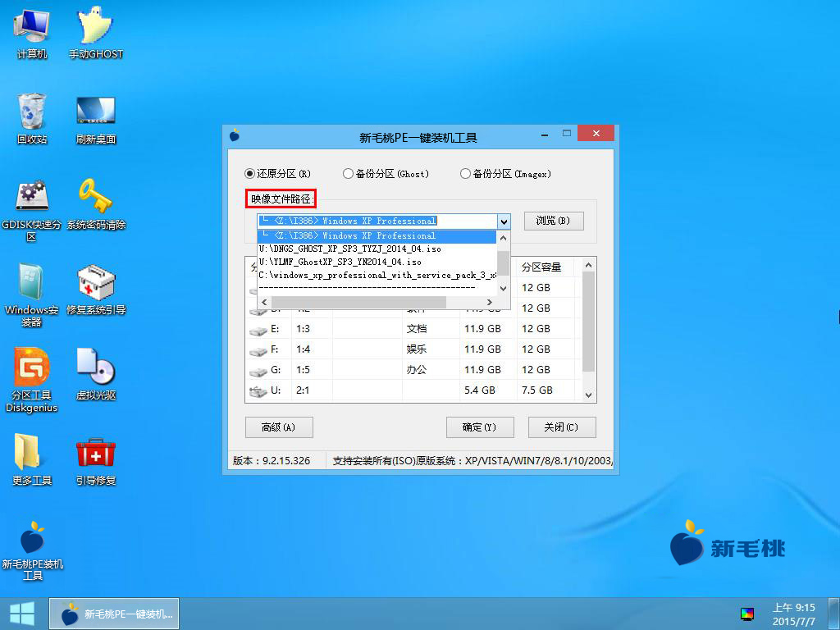Select the G: partition row label
Viewport: 840px width, 630px height.
pyautogui.click(x=276, y=370)
